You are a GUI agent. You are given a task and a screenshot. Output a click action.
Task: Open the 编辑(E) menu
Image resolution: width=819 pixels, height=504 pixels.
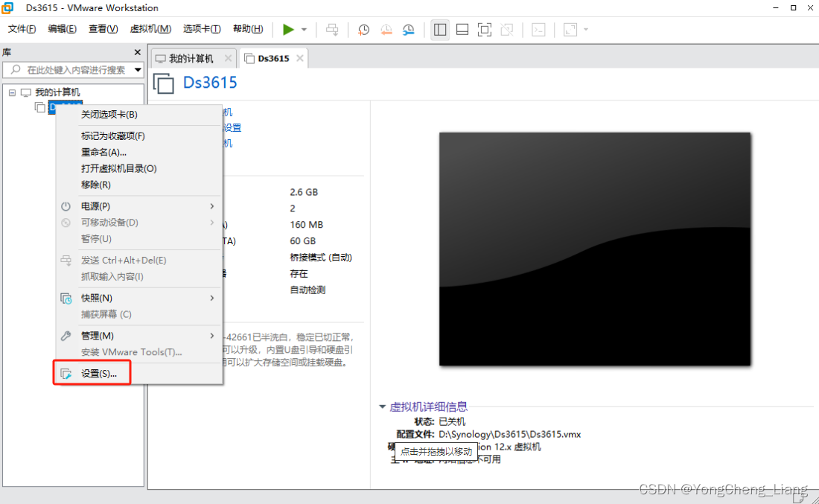62,29
